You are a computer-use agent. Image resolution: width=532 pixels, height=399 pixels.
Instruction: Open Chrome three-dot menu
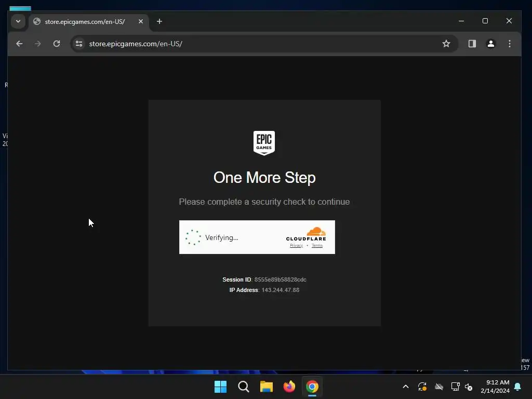click(509, 44)
